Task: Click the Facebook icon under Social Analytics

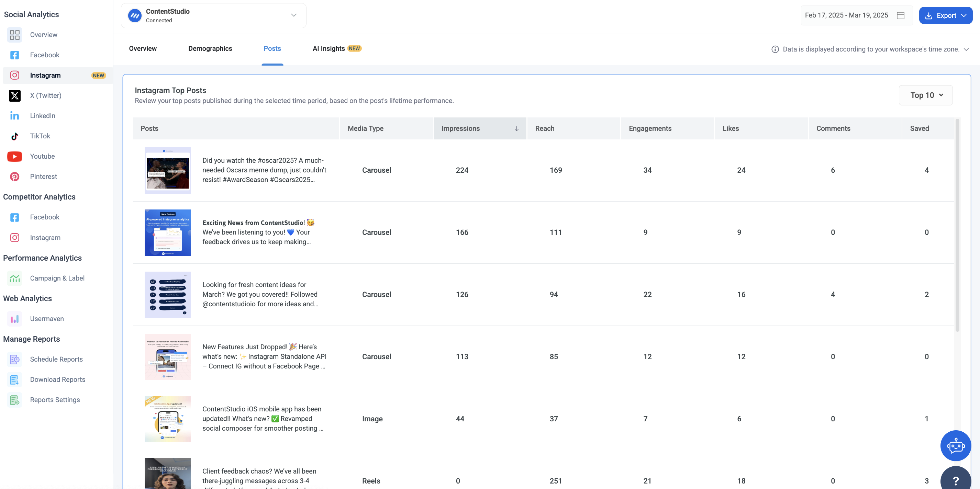Action: point(14,55)
